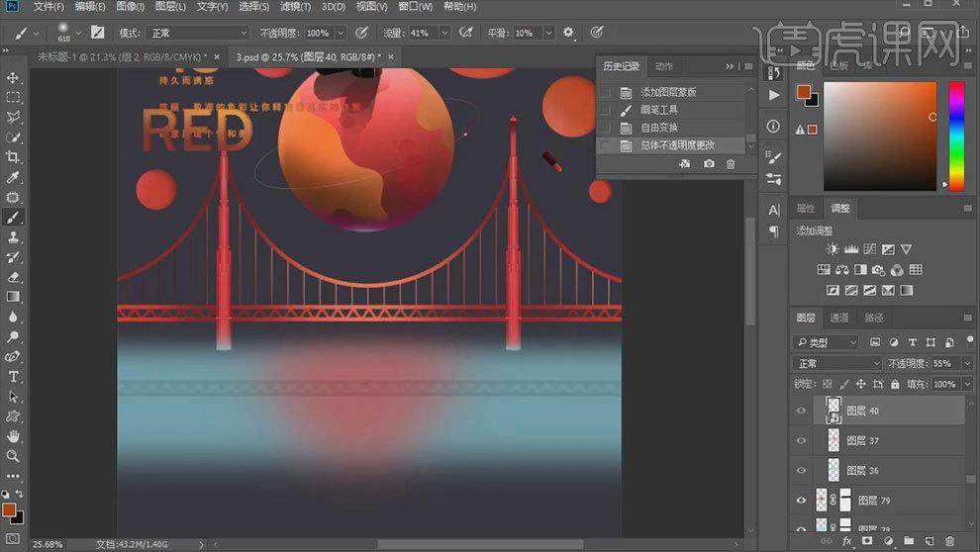Image resolution: width=980 pixels, height=552 pixels.
Task: Toggle lock all for the layer
Action: (895, 384)
